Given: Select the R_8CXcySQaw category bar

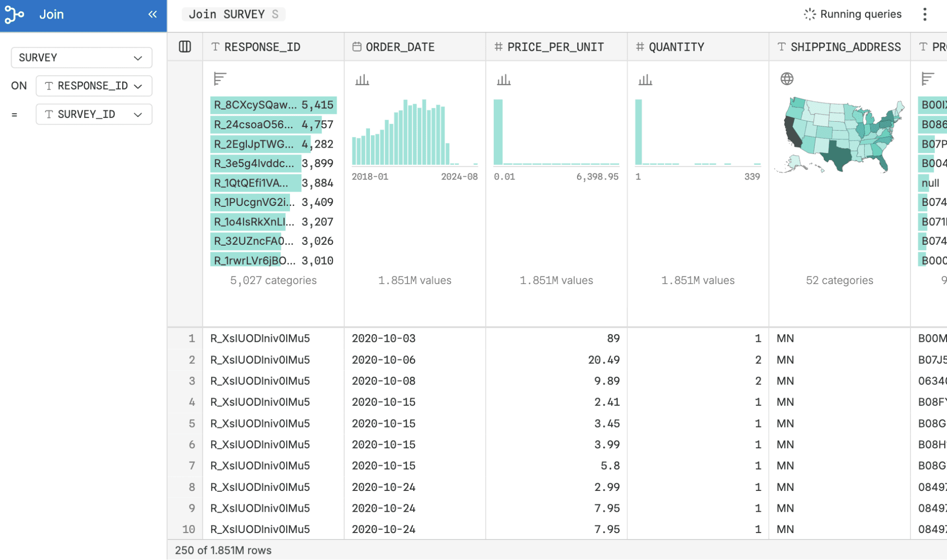Looking at the screenshot, I should pos(273,105).
